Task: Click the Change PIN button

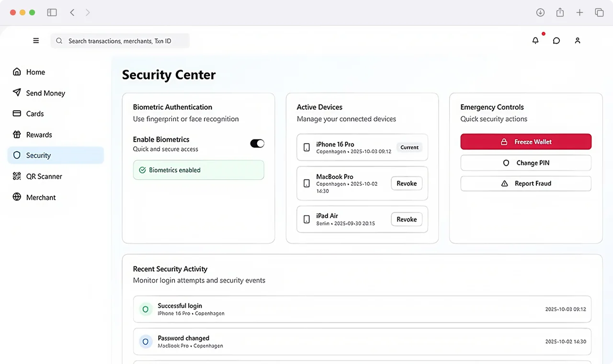Action: [526, 163]
